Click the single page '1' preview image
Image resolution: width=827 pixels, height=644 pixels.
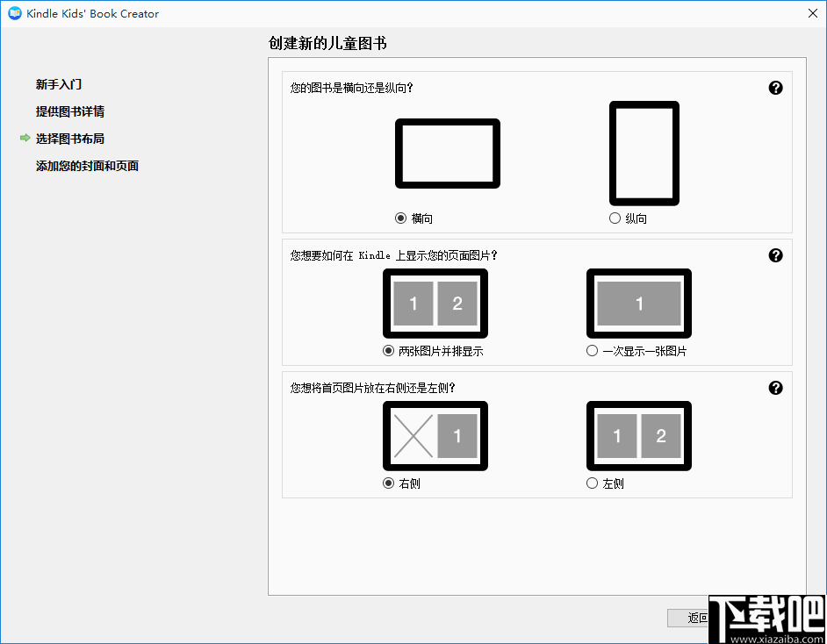[x=638, y=304]
